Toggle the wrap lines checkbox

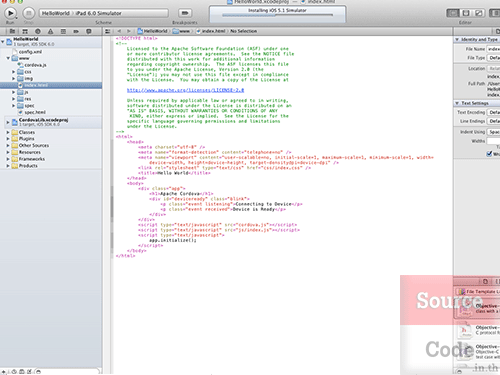[489, 154]
